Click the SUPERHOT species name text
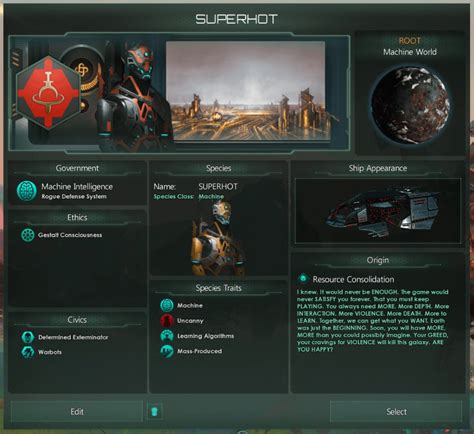The image size is (474, 434). click(218, 186)
